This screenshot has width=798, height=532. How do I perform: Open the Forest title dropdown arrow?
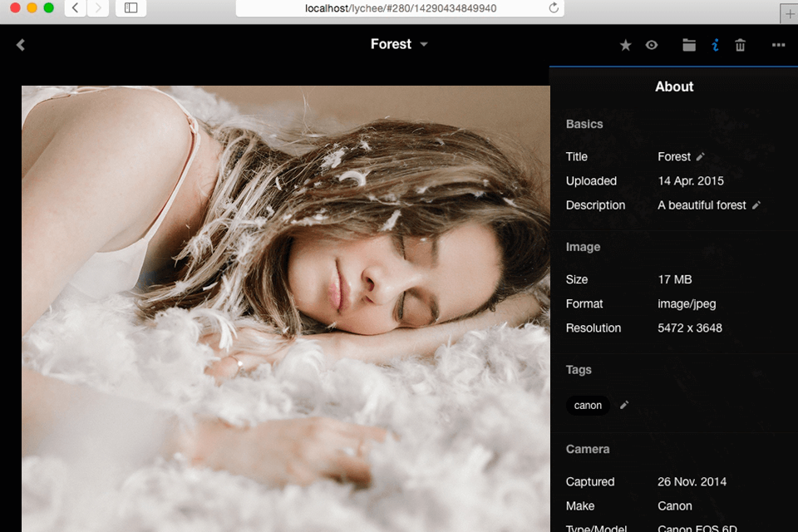click(423, 45)
